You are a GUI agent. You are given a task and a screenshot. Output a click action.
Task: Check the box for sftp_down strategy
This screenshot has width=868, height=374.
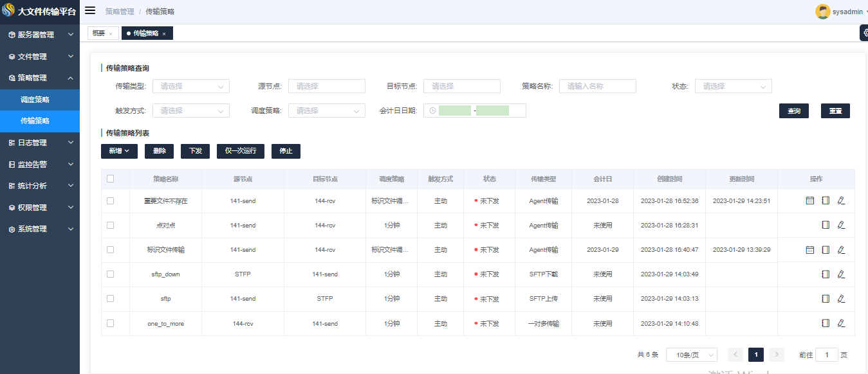tap(111, 274)
